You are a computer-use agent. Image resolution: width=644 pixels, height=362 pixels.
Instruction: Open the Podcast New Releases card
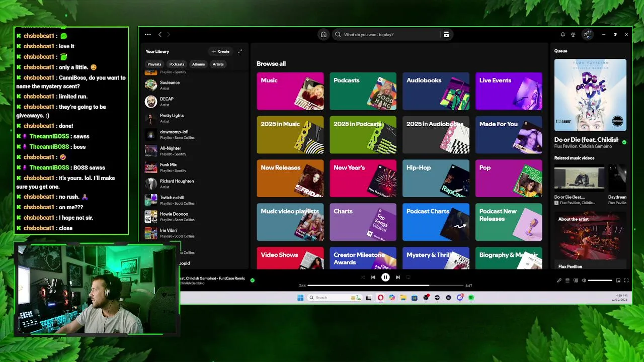coord(509,222)
